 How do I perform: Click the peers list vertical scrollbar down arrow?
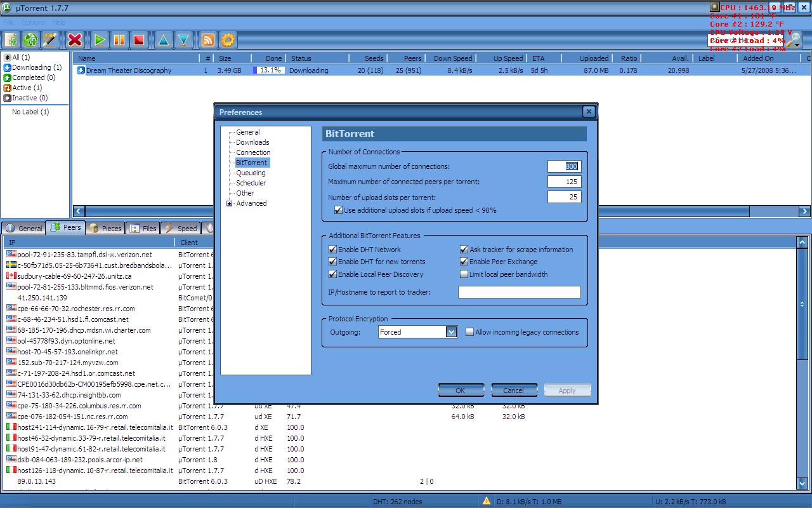click(x=802, y=484)
